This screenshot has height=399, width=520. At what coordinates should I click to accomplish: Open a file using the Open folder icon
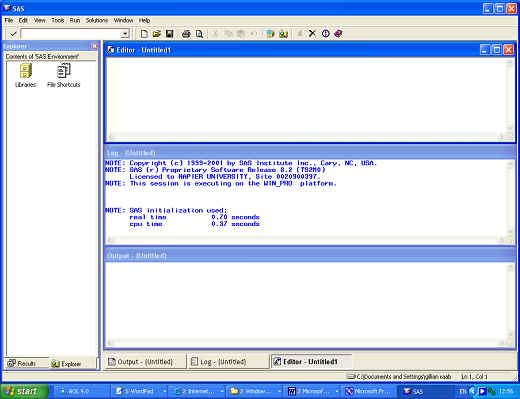tap(157, 34)
